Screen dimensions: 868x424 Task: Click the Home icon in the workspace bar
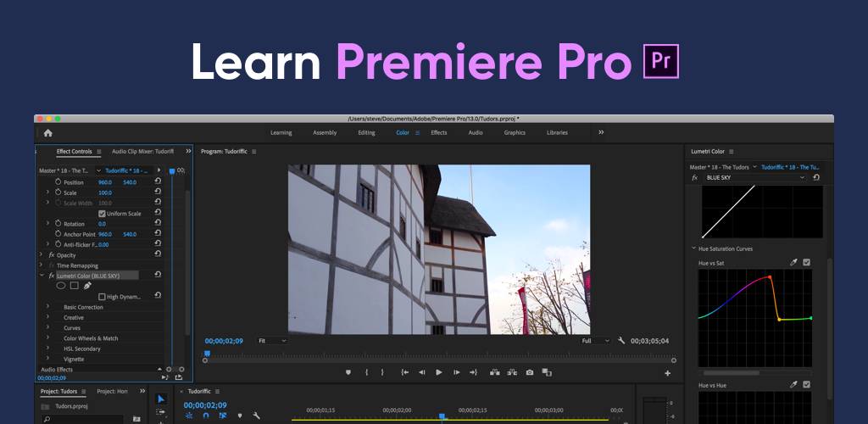[x=47, y=133]
